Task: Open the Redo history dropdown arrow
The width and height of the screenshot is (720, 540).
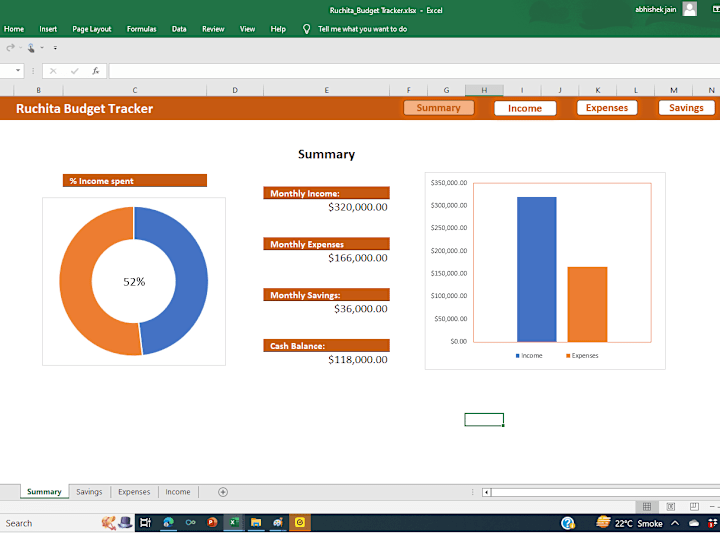Action: [x=21, y=48]
